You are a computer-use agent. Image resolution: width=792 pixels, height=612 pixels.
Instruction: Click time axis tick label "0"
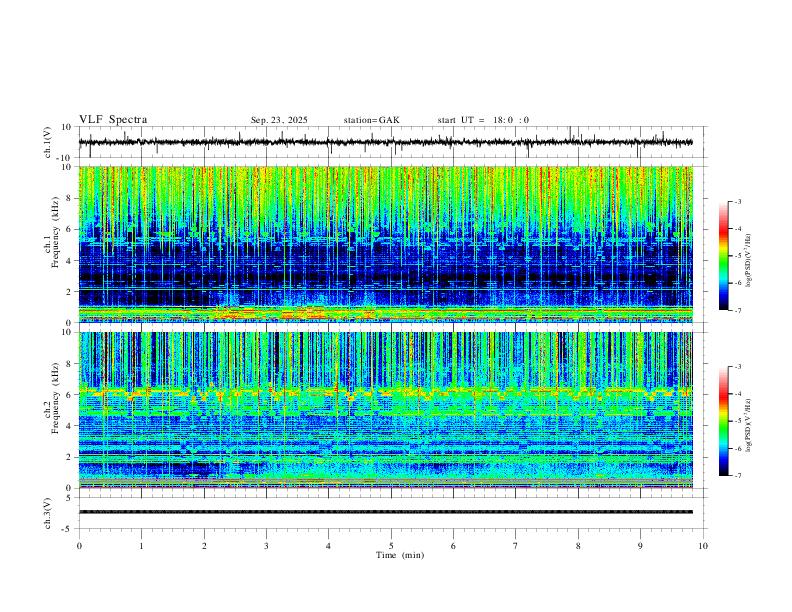click(79, 546)
